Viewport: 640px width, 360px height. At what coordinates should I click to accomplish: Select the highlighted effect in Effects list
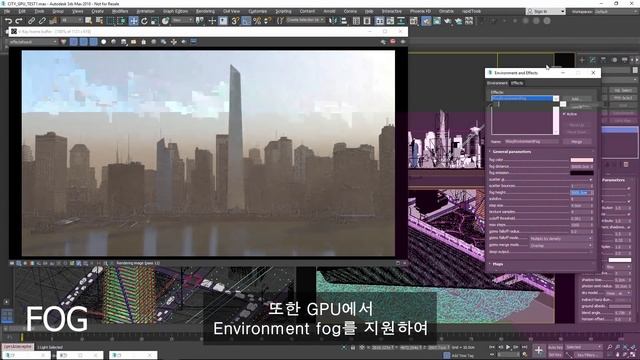point(522,98)
